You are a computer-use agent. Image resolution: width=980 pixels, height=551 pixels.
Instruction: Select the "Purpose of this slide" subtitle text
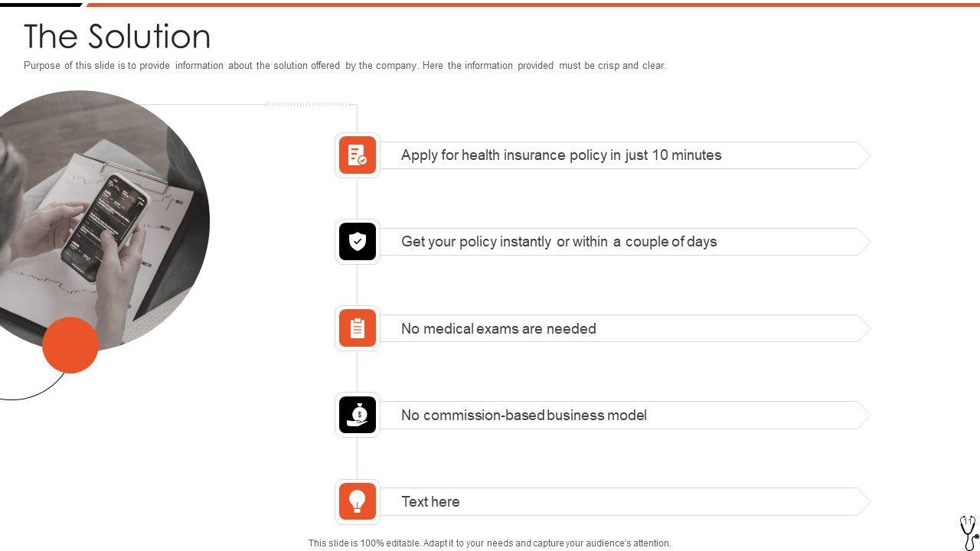point(345,66)
